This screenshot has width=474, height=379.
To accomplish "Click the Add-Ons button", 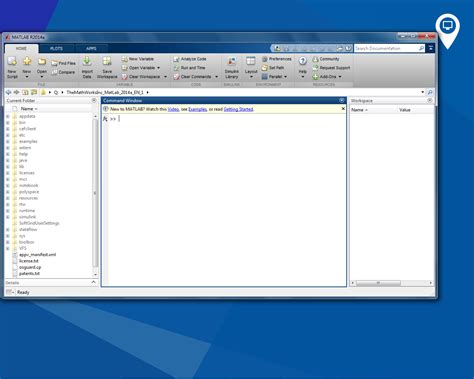I will click(x=324, y=77).
